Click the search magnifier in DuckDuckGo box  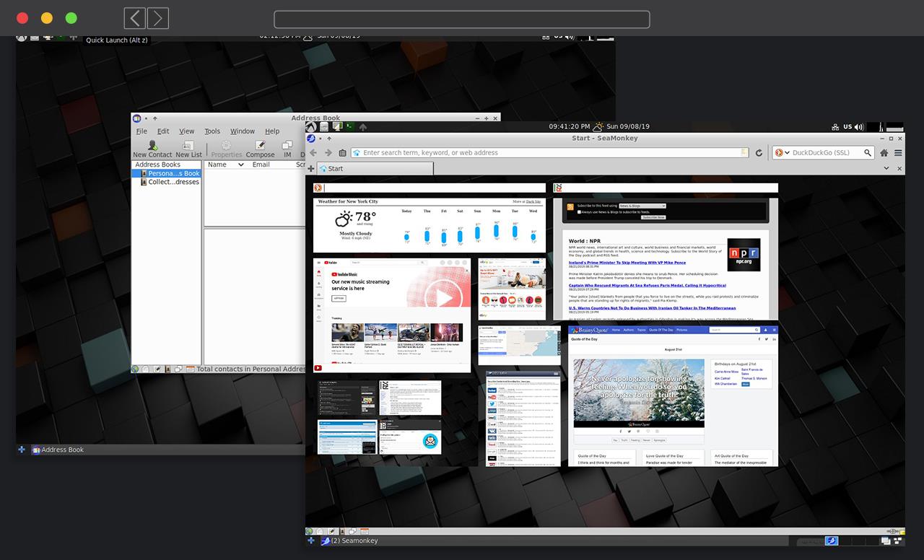coord(866,153)
